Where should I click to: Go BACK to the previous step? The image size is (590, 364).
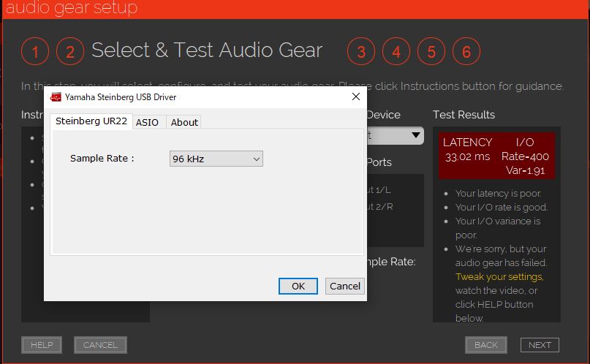486,345
